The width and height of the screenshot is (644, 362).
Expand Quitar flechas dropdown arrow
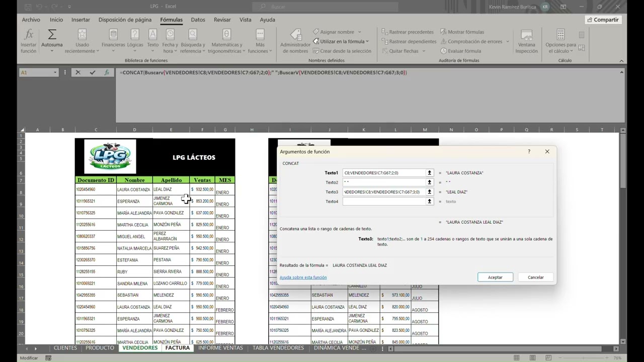pyautogui.click(x=424, y=51)
